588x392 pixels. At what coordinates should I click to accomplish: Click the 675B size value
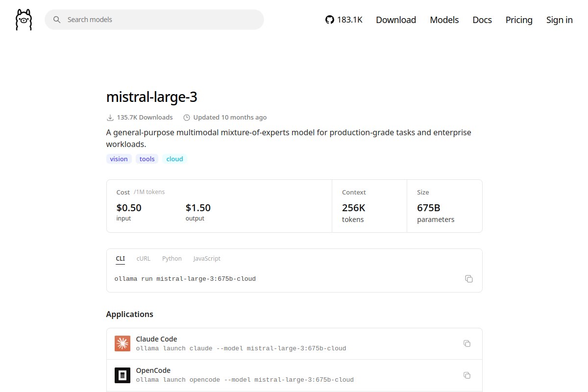tap(429, 208)
